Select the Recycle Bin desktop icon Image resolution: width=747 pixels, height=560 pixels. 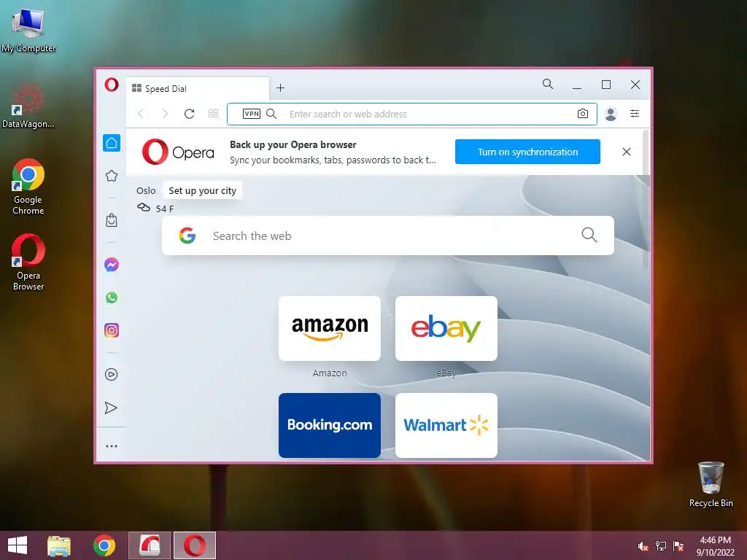pyautogui.click(x=711, y=484)
